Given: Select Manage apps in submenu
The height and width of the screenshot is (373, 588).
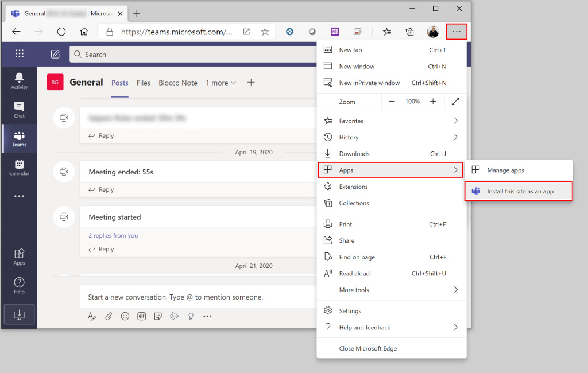Looking at the screenshot, I should click(519, 170).
